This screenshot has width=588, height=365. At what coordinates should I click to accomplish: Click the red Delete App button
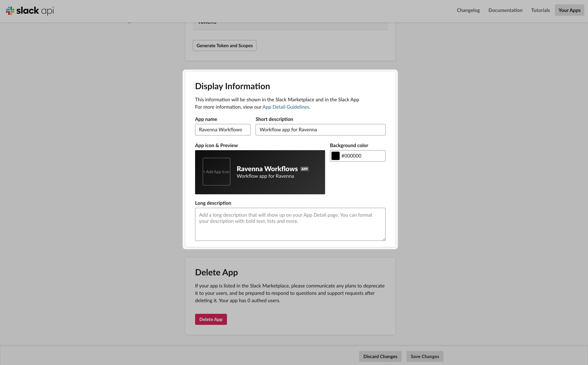211,319
